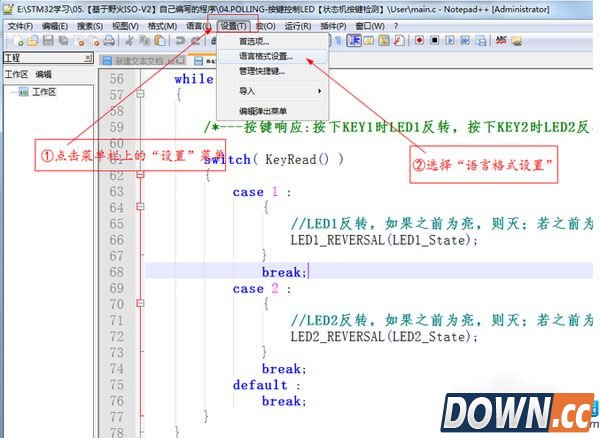The height and width of the screenshot is (438, 600).
Task: Open the 设置(T) menu
Action: click(x=233, y=26)
